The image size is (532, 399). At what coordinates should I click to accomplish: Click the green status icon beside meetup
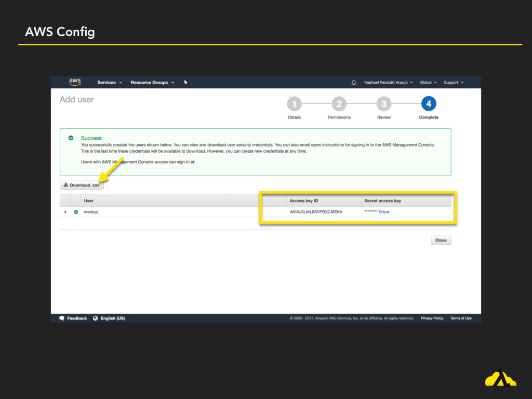point(76,212)
